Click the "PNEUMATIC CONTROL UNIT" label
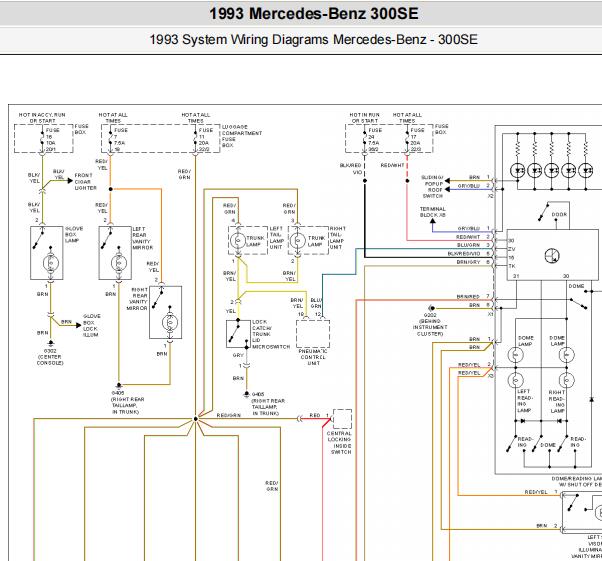The width and height of the screenshot is (602, 561). [x=313, y=357]
